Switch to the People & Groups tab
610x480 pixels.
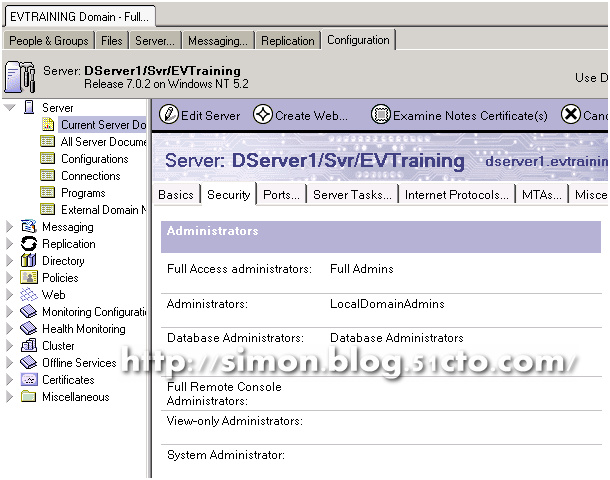tap(49, 40)
